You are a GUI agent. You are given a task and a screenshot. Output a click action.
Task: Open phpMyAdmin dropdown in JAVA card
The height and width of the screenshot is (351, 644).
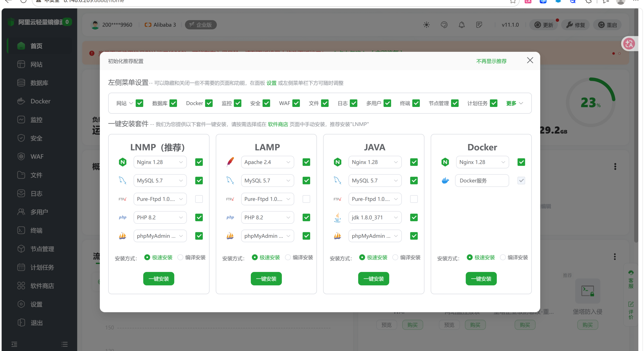coord(375,236)
